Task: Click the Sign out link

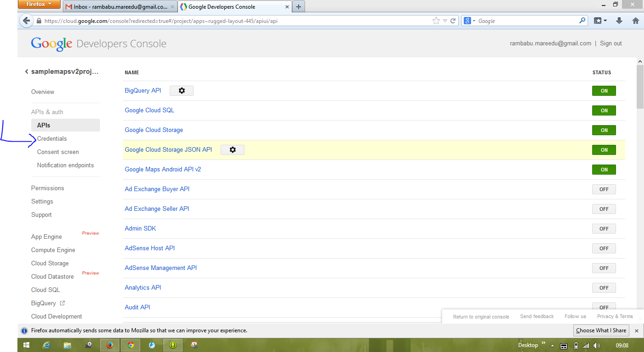Action: click(611, 43)
